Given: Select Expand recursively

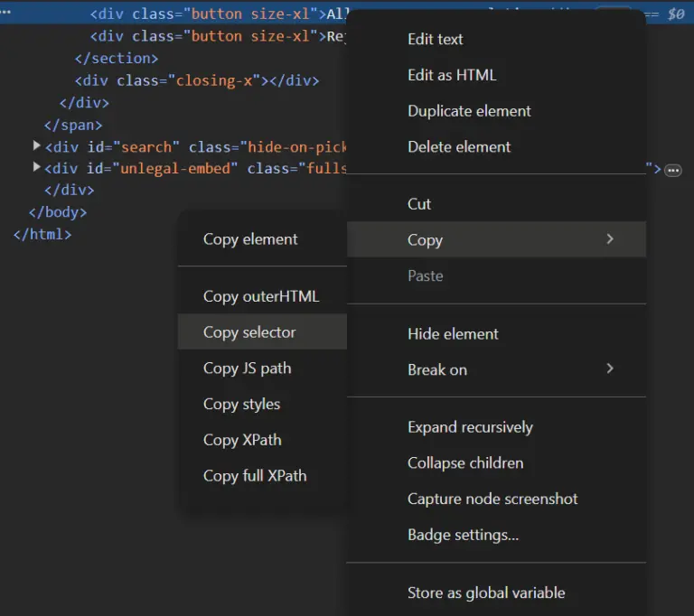Looking at the screenshot, I should click(x=496, y=427).
